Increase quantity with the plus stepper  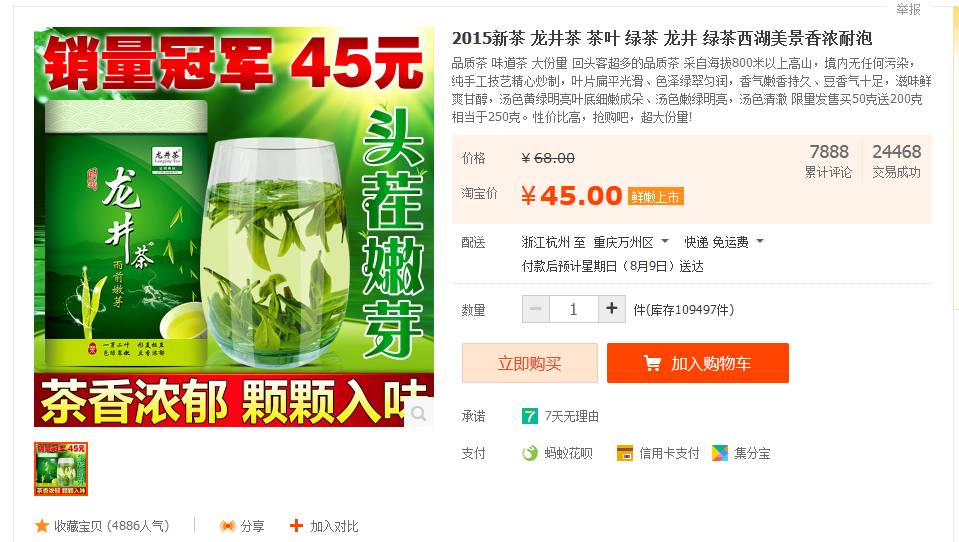(612, 309)
